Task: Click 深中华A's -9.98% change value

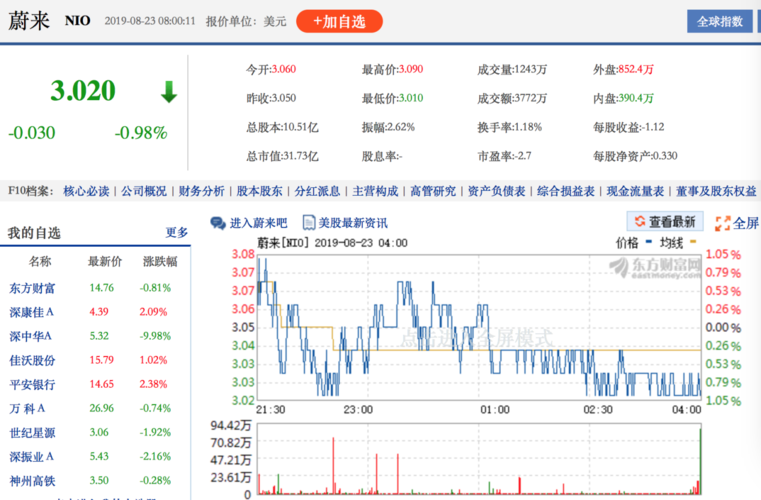Action: coord(155,336)
